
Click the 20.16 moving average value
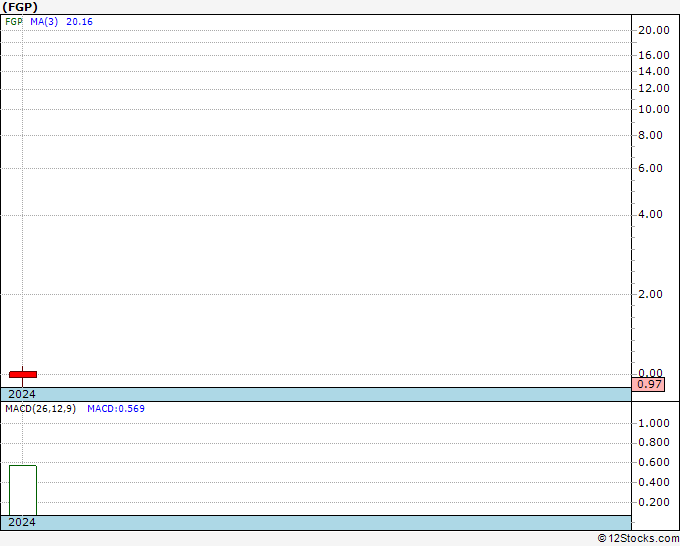79,22
